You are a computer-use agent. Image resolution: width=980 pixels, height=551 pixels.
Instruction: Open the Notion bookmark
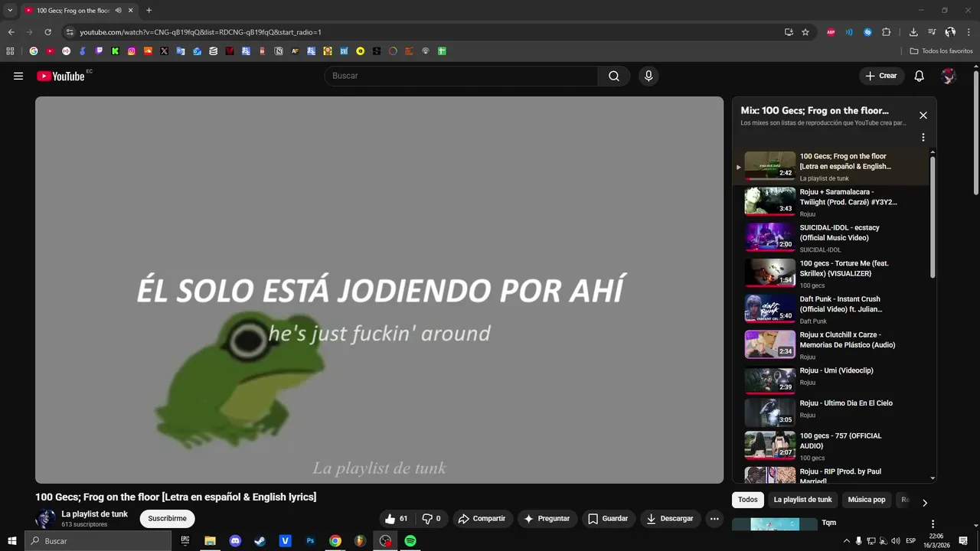pos(279,51)
